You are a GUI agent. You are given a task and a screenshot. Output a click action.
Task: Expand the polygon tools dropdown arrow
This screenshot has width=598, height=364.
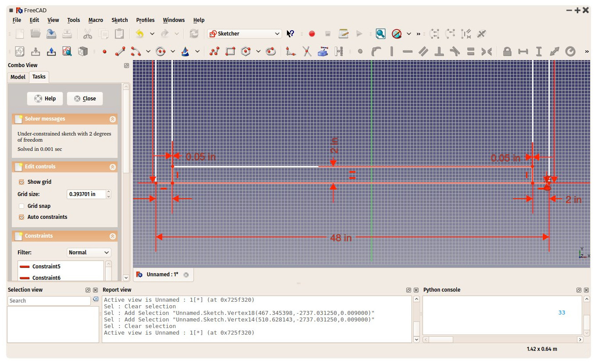(258, 52)
